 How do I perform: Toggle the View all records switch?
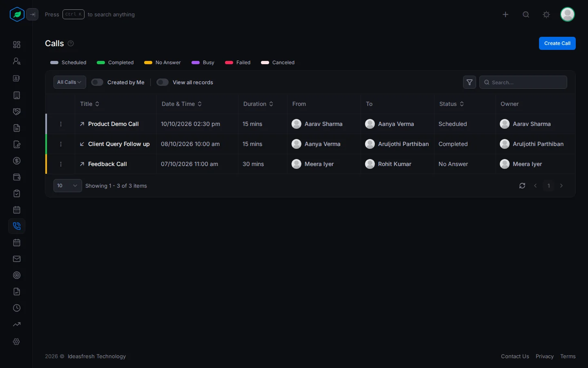tap(163, 82)
